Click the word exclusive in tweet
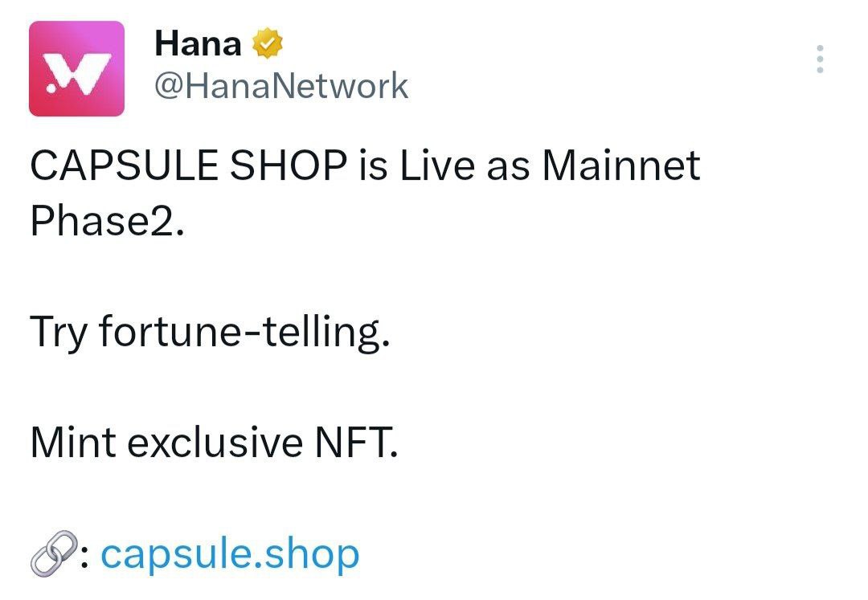Image resolution: width=868 pixels, height=600 pixels. coord(215,443)
